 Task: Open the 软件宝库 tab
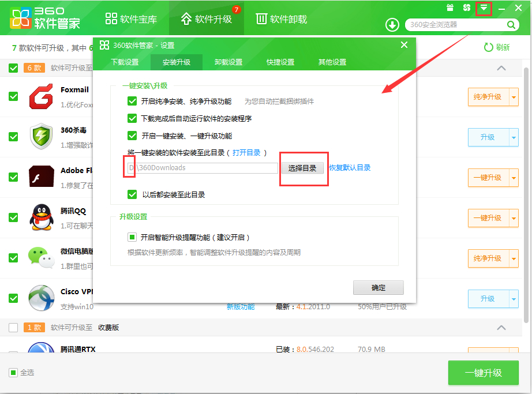[132, 19]
